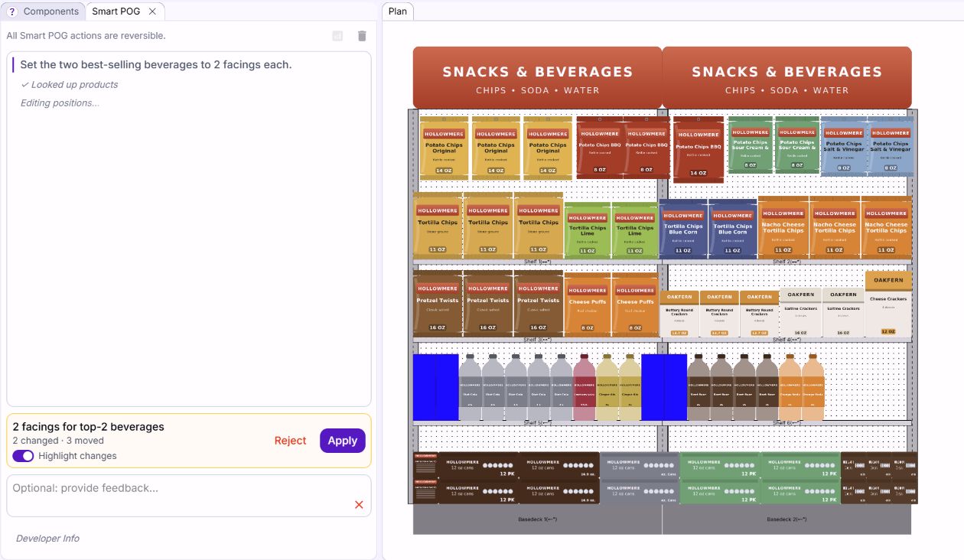Turn off the Highlight changes switch
Viewport: 964px width, 560px height.
tap(23, 456)
